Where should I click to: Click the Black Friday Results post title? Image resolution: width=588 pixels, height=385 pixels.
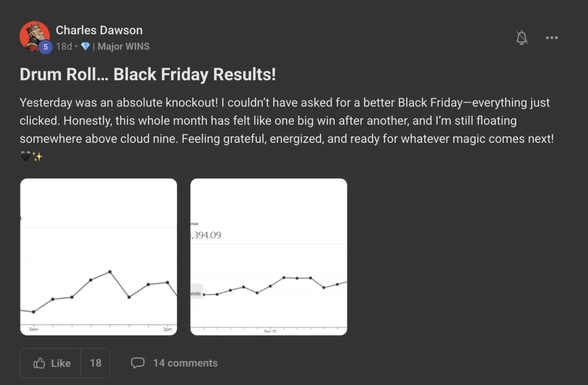pos(147,75)
